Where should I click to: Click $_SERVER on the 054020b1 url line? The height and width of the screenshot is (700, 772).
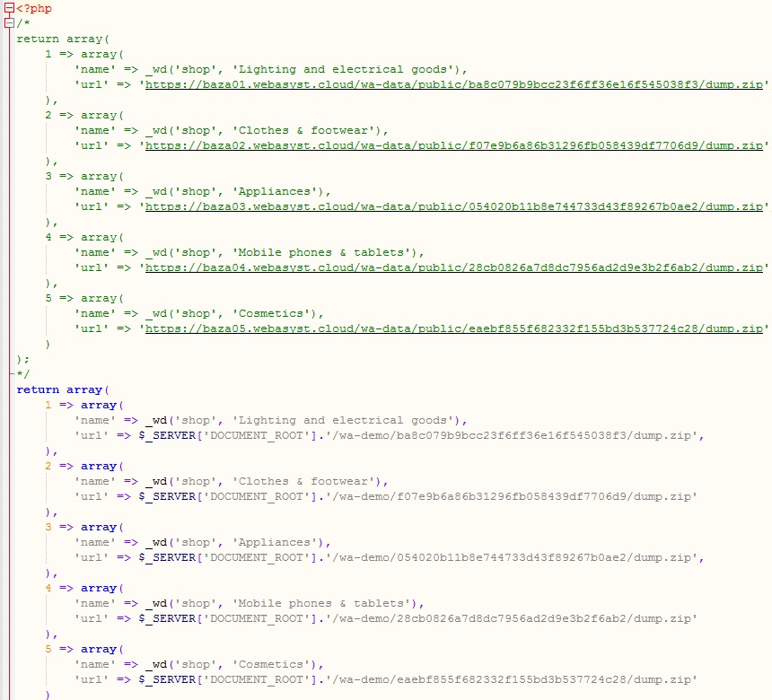tap(167, 557)
